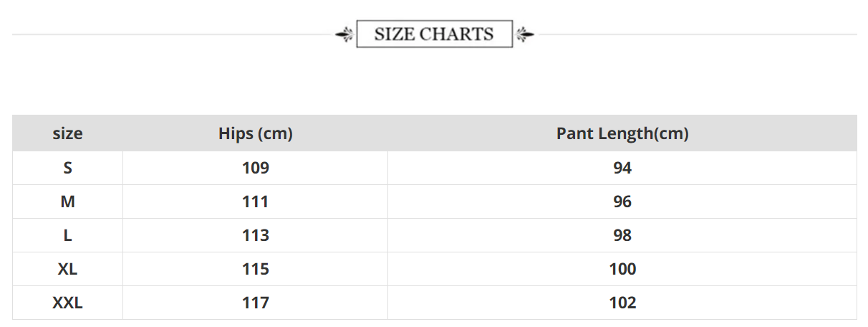Viewport: 868px width, 327px height.
Task: Select hips value 113
Action: 255,235
